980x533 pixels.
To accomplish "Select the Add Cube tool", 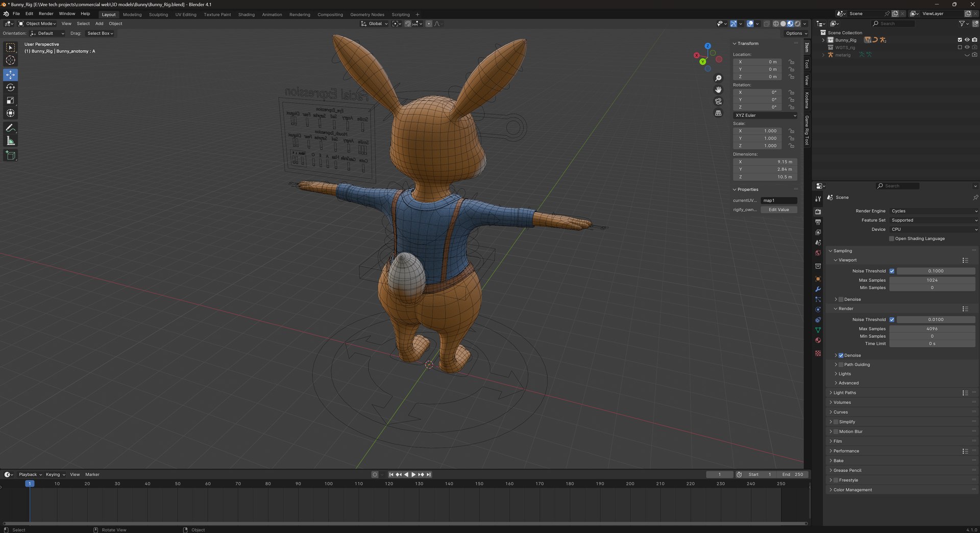I will pos(10,156).
